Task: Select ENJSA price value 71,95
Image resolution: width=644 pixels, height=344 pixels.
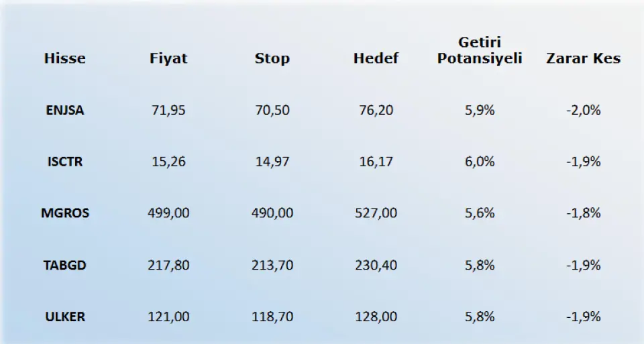Action: pos(168,110)
